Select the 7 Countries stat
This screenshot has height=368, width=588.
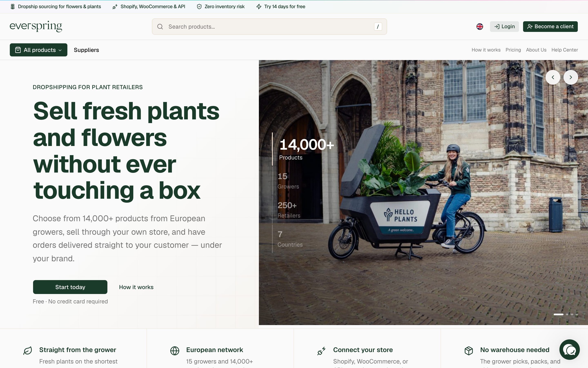pyautogui.click(x=290, y=239)
